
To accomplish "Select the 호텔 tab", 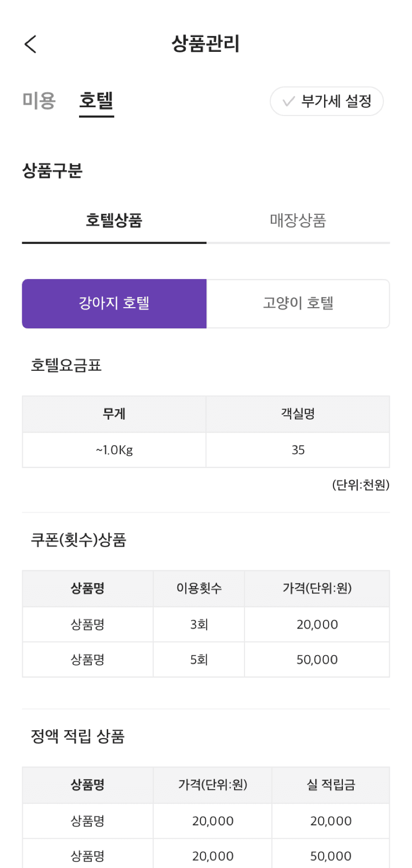I will 96,101.
